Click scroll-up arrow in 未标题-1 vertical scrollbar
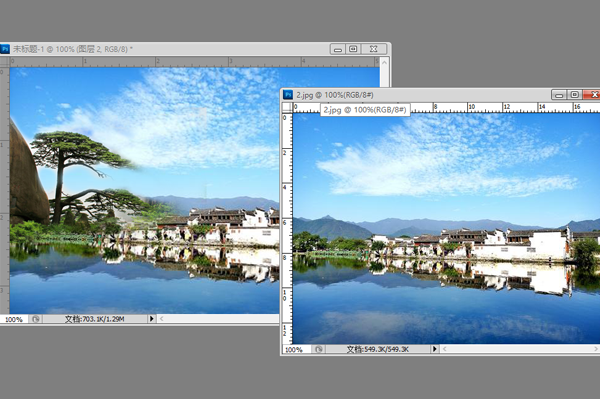This screenshot has width=600, height=399. pos(385,62)
